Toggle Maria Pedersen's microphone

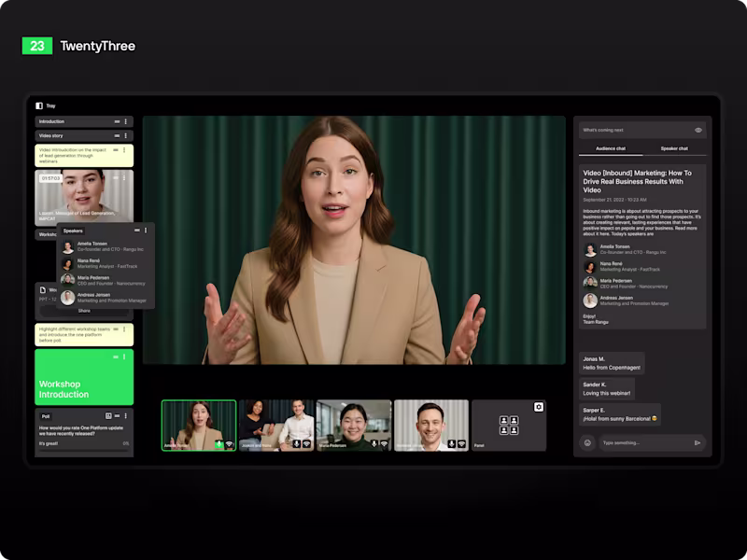click(x=374, y=444)
